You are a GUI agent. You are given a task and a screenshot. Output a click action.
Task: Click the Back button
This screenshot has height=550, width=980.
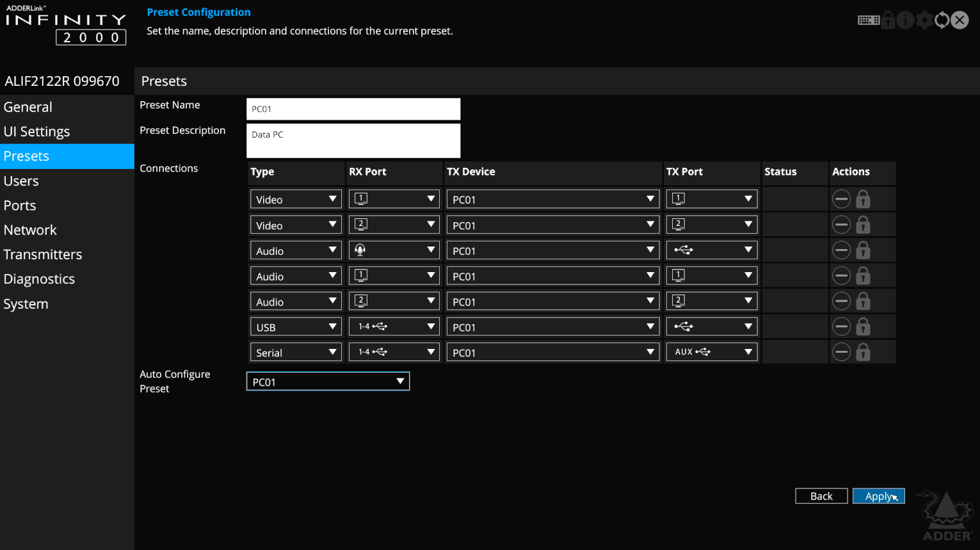[821, 496]
